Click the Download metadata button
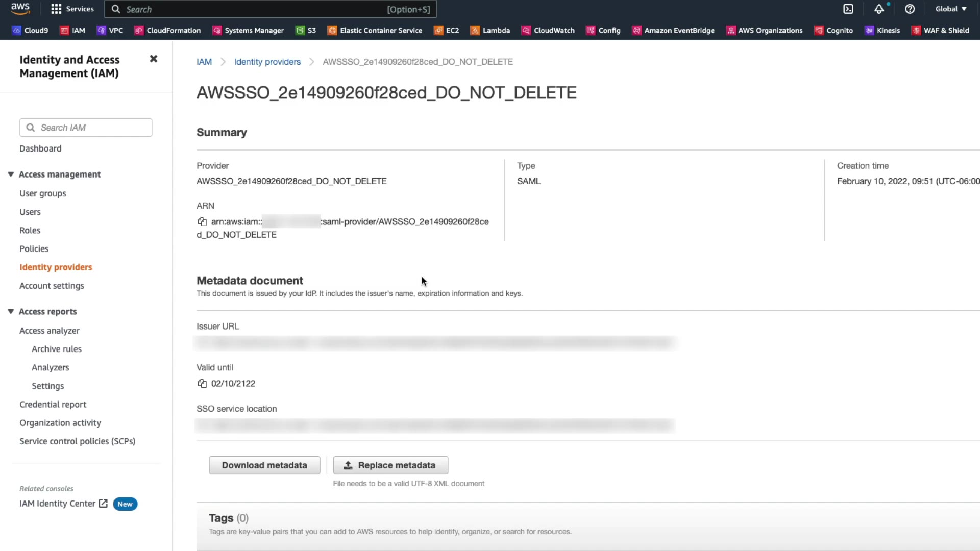The image size is (980, 551). coord(264,465)
